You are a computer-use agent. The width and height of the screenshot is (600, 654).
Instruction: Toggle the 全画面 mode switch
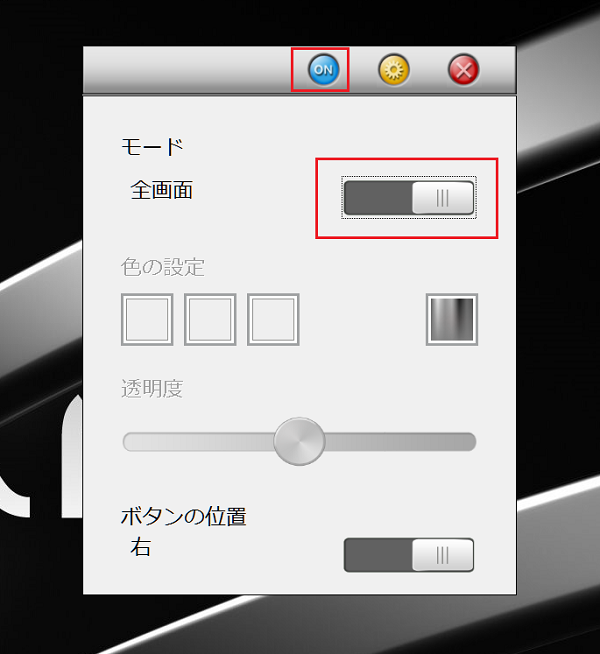(x=409, y=198)
